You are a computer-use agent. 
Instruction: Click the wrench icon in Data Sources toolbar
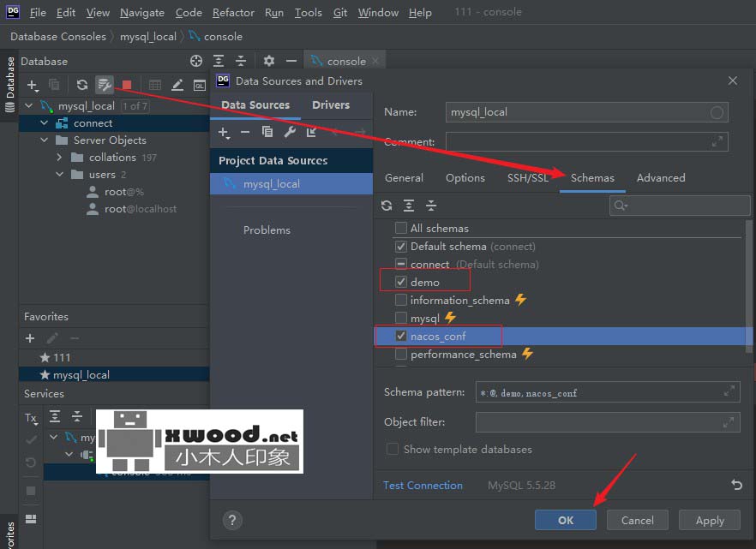pos(290,132)
